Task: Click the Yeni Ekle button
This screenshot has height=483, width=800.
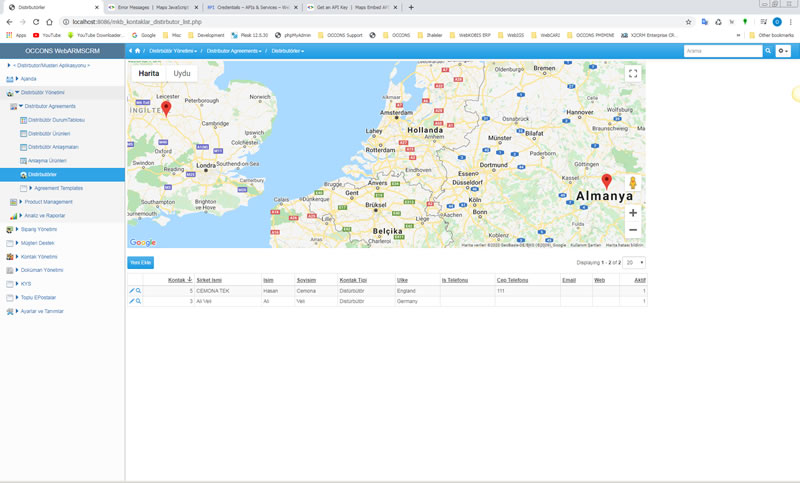Action: point(140,263)
